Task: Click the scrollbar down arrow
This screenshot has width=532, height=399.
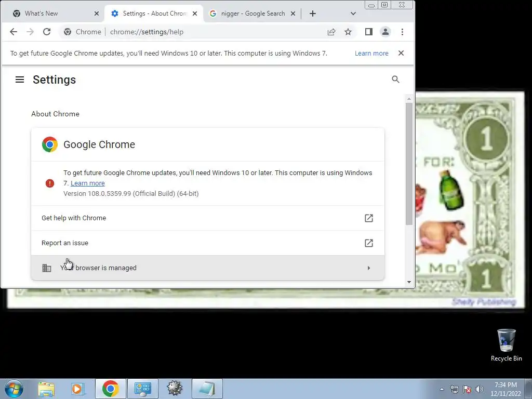Action: tap(409, 282)
